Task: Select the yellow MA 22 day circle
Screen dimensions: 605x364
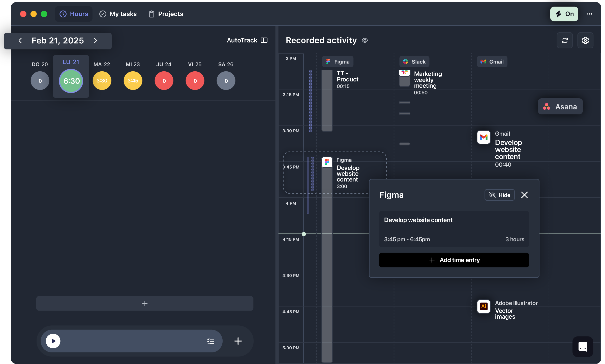Action: pyautogui.click(x=102, y=81)
